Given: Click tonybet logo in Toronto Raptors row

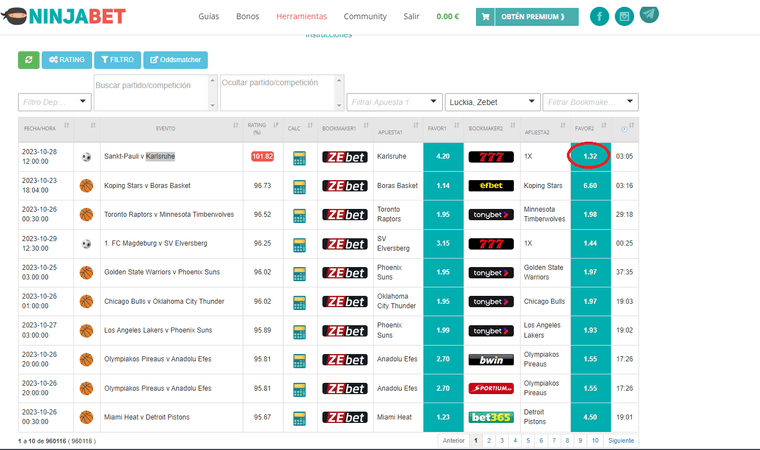Looking at the screenshot, I should point(491,214).
